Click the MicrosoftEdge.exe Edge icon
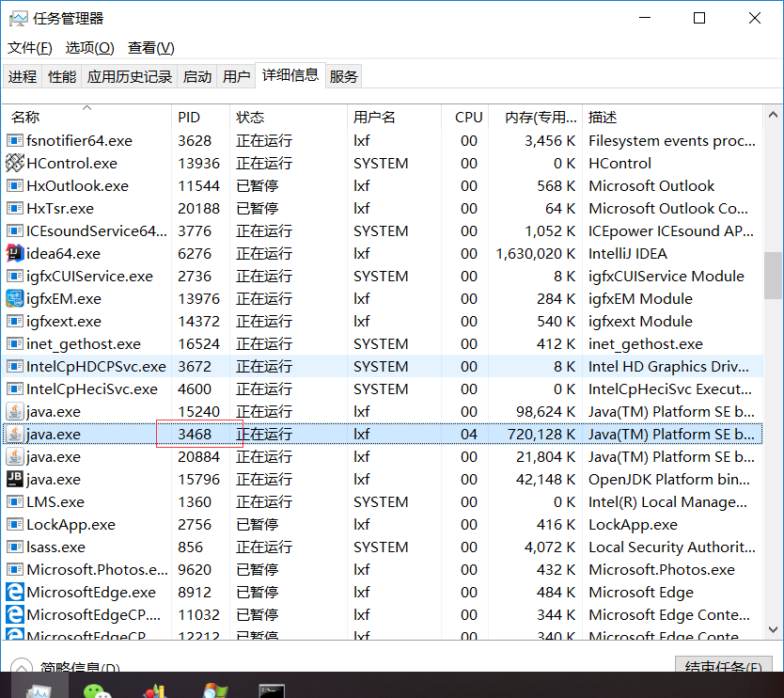 (x=15, y=592)
